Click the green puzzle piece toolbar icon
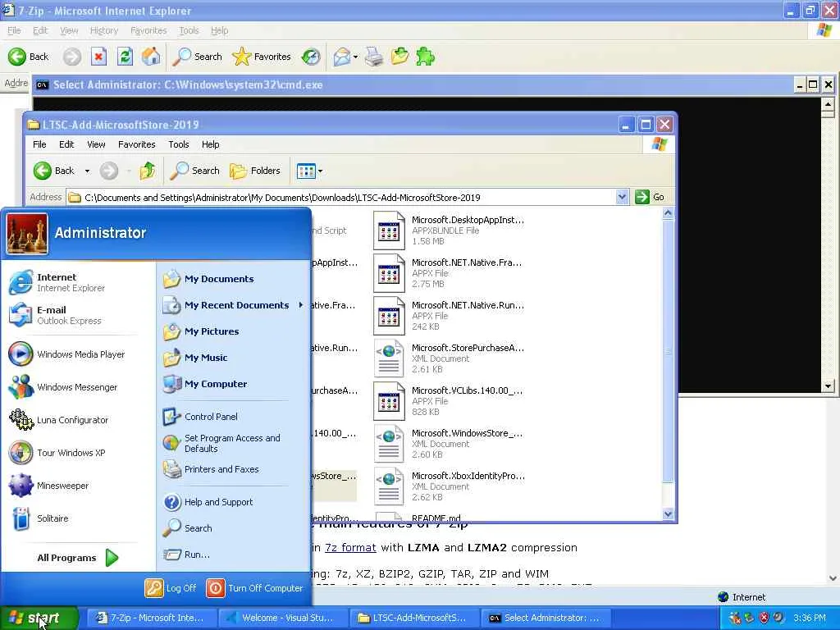Screen dimensions: 840x630 click(426, 57)
